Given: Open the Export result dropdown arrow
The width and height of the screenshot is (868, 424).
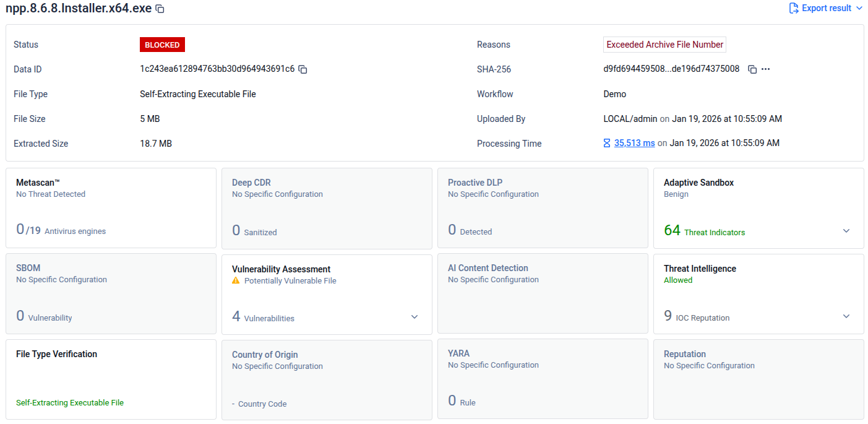Looking at the screenshot, I should 859,8.
